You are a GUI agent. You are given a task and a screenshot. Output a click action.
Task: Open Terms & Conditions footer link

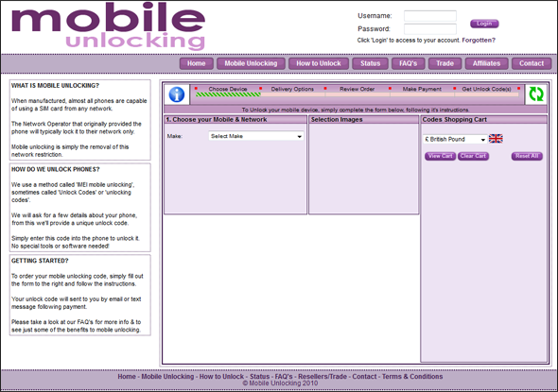(412, 376)
